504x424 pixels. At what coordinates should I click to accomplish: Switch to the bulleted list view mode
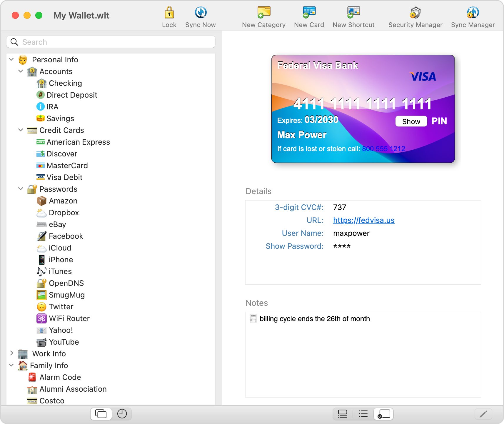coord(363,414)
